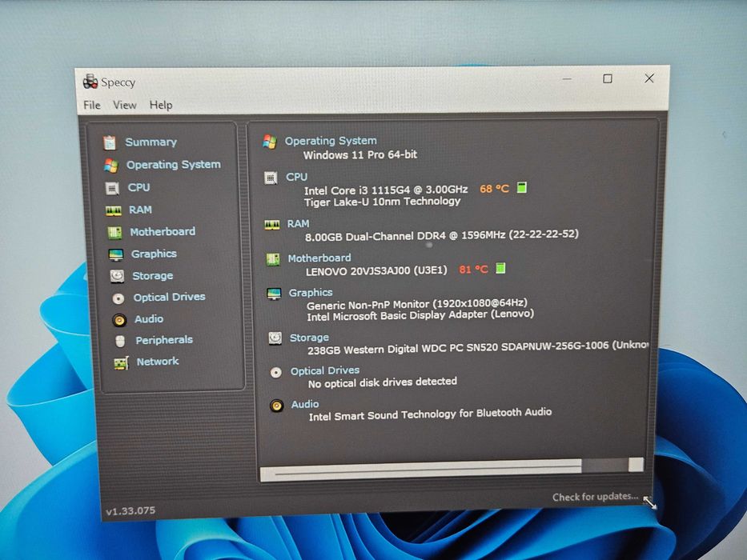Click the Check for updates link
Viewport: 747px width, 560px height.
pos(595,497)
